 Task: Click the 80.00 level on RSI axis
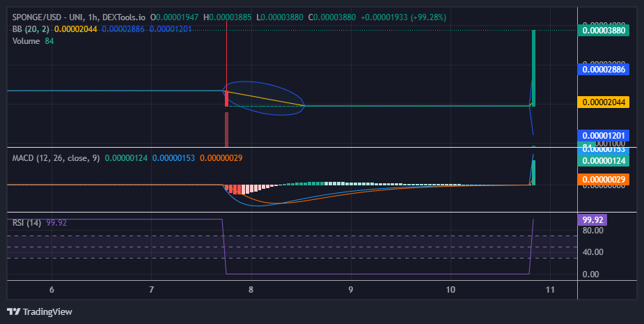click(x=592, y=231)
